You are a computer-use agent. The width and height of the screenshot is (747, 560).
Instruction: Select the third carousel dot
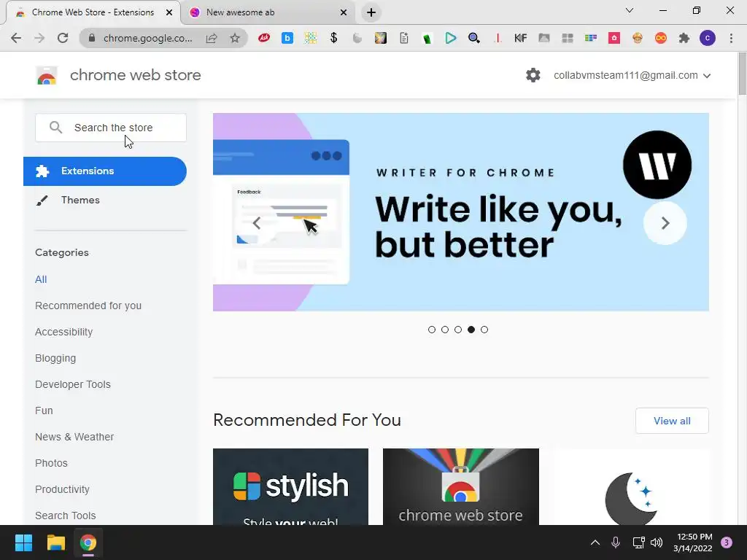tap(458, 330)
